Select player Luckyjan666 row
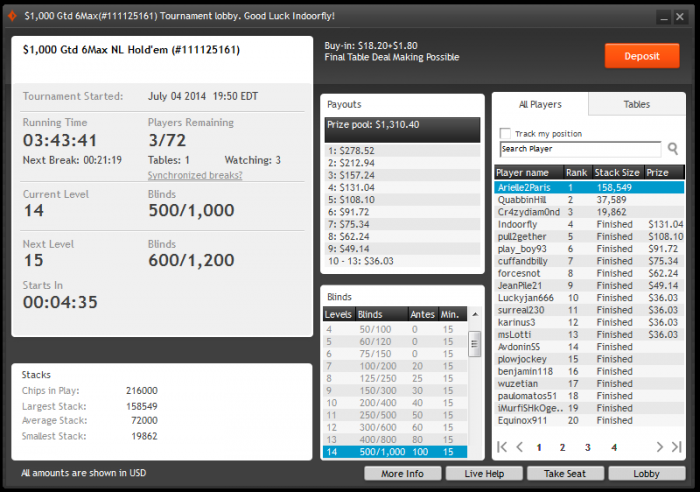The height and width of the screenshot is (492, 700). click(x=589, y=298)
